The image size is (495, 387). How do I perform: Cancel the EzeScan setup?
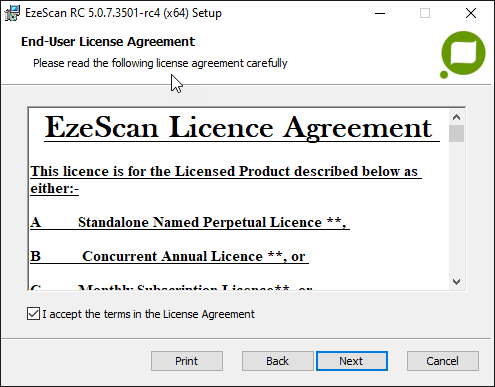point(443,361)
